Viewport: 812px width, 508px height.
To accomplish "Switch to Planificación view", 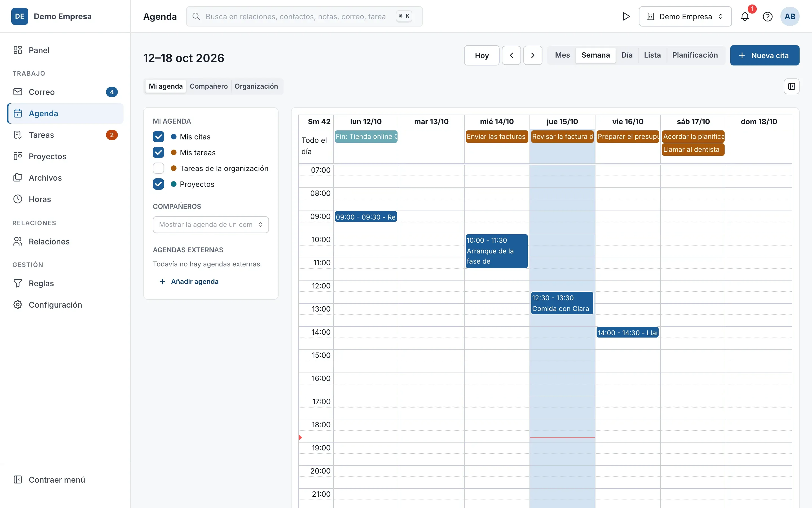I will click(x=695, y=55).
